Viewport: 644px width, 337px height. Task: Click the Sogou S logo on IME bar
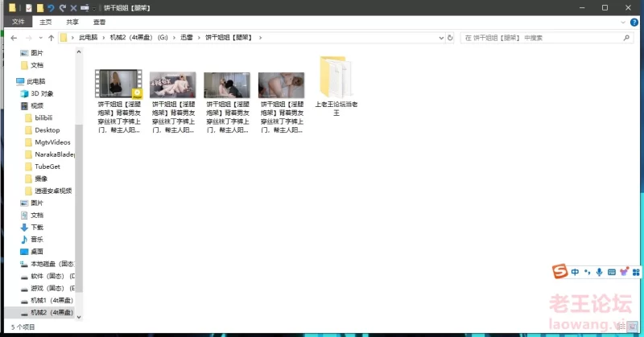point(559,271)
